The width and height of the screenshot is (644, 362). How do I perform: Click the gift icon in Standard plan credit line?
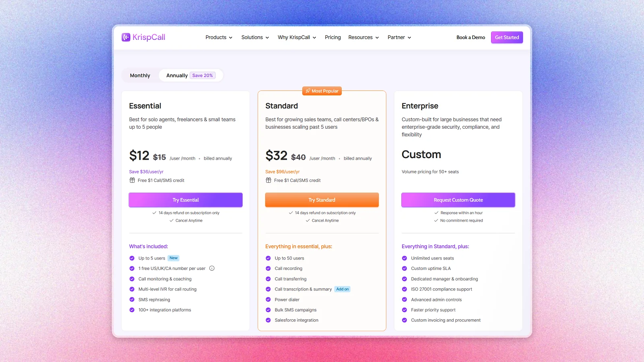click(268, 180)
